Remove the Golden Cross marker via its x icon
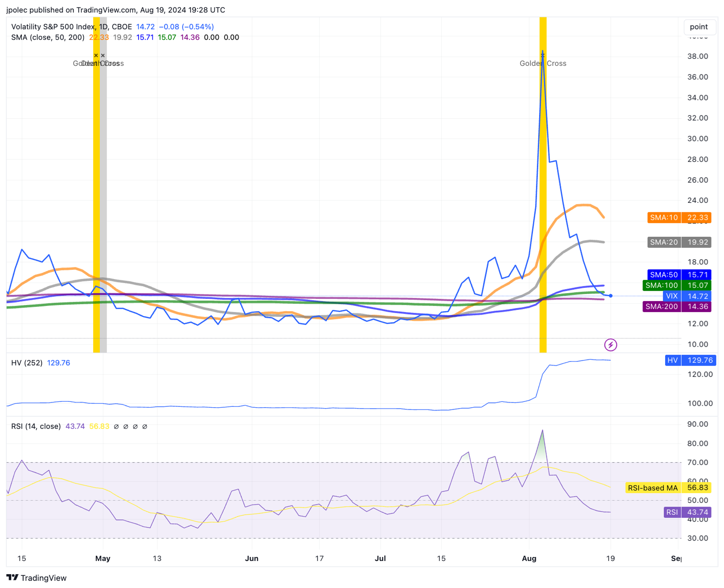This screenshot has width=724, height=588. 96,55
